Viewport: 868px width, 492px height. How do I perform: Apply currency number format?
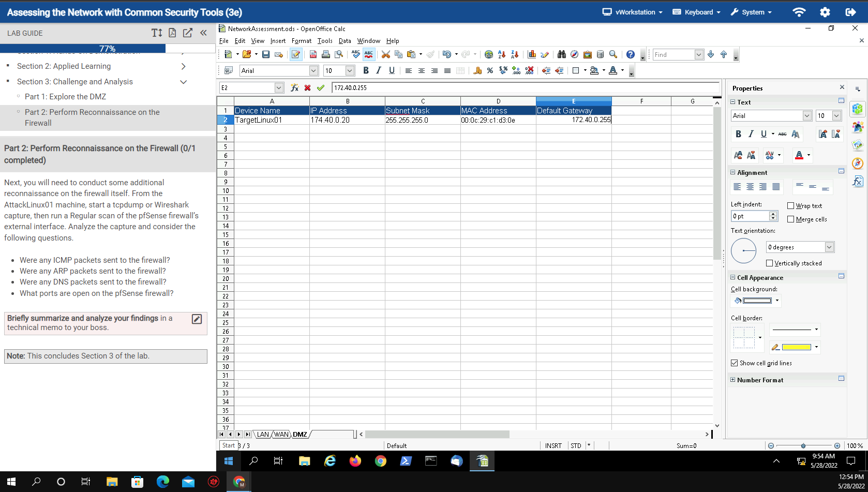point(477,70)
